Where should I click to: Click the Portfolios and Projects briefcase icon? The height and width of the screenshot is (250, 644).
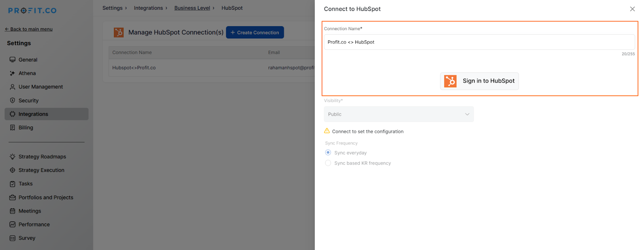tap(12, 197)
